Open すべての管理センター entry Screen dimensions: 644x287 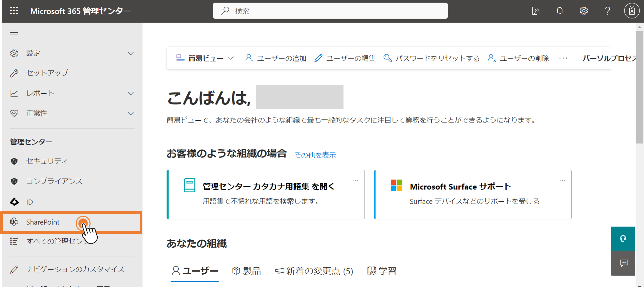72,241
